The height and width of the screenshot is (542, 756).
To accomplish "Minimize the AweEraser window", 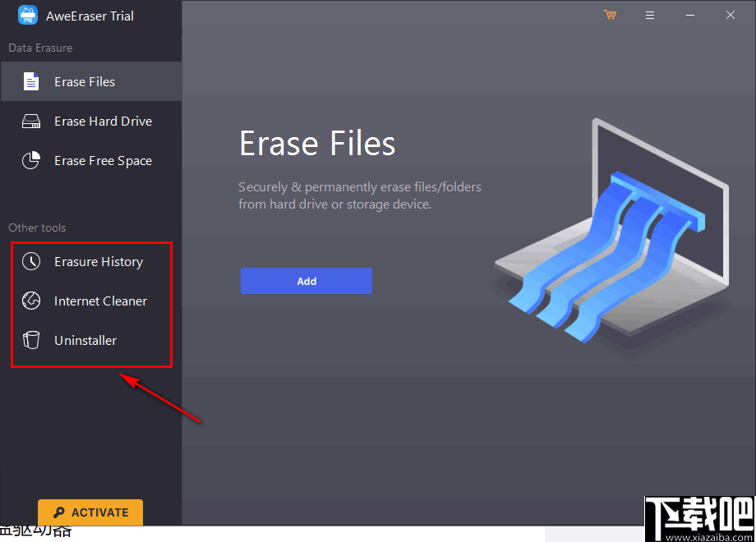I will click(x=690, y=16).
